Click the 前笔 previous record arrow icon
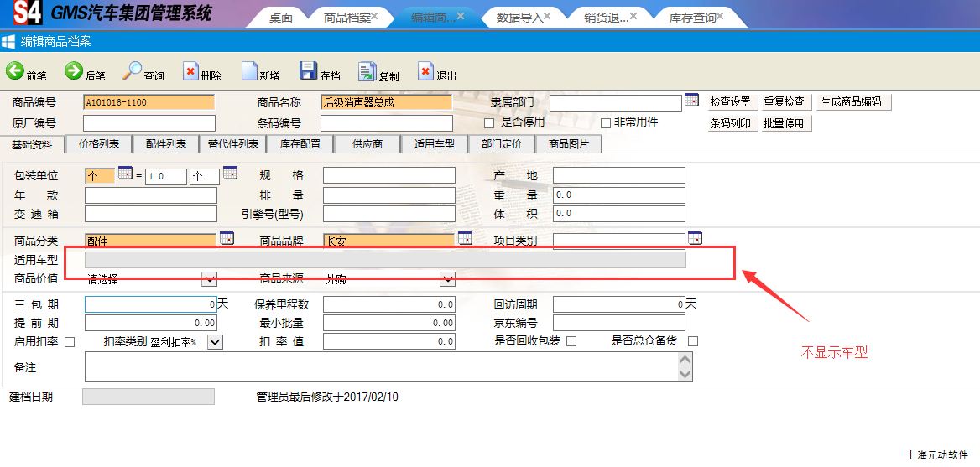The height and width of the screenshot is (467, 980). point(15,72)
